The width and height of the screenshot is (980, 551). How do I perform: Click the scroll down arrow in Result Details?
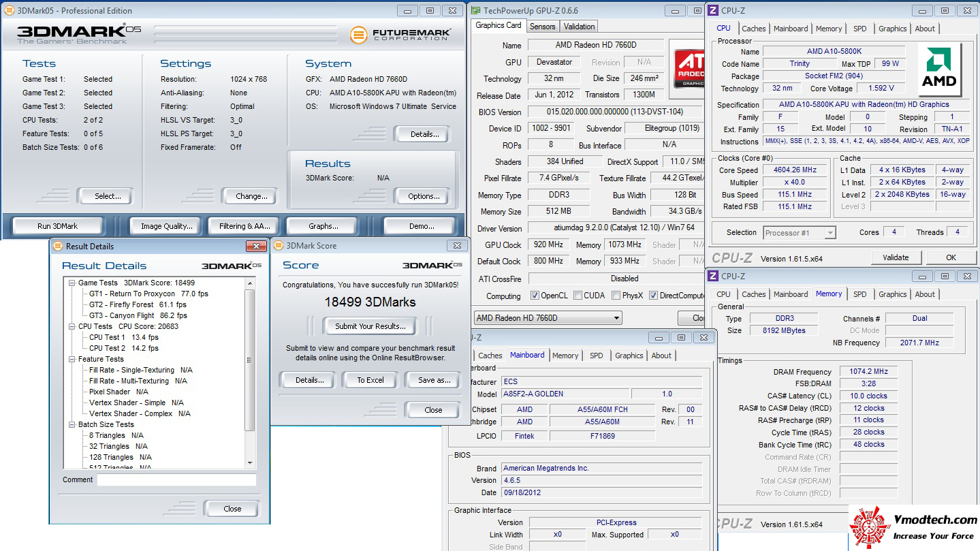[250, 462]
